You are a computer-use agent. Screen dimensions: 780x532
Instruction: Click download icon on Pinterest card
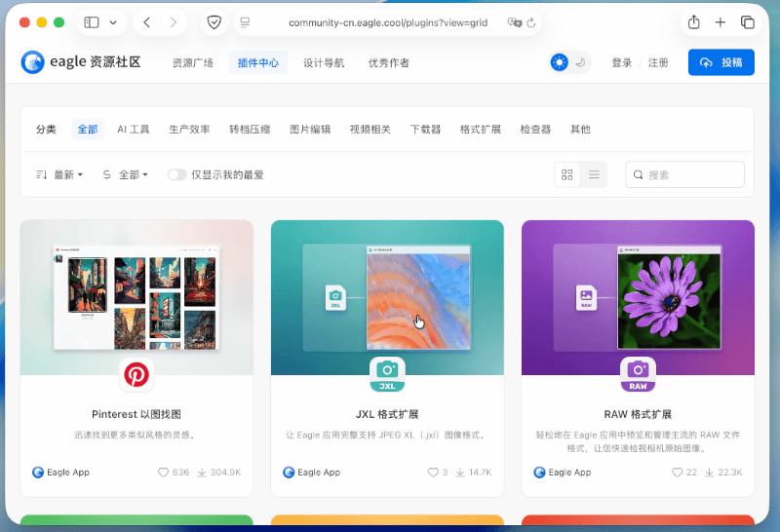(x=202, y=473)
